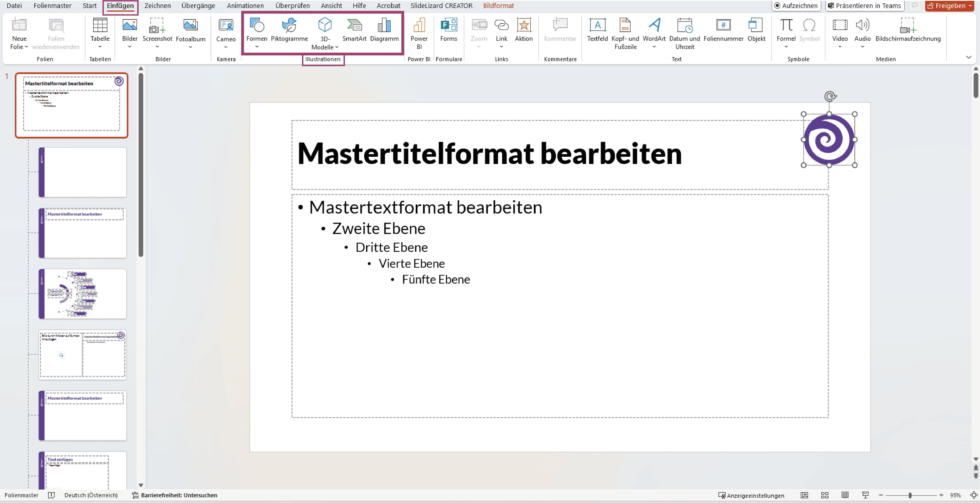
Task: Click Barrierefreiheit: Untersuchen
Action: click(175, 495)
